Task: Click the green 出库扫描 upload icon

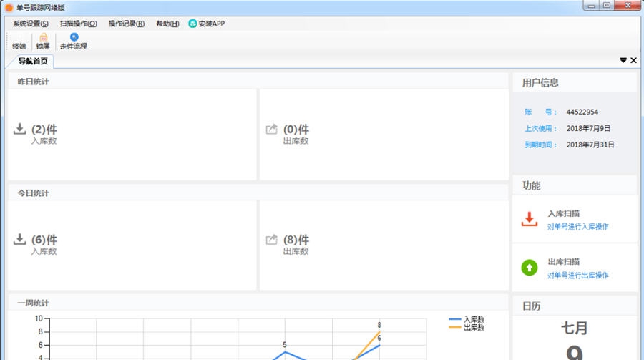Action: 529,268
